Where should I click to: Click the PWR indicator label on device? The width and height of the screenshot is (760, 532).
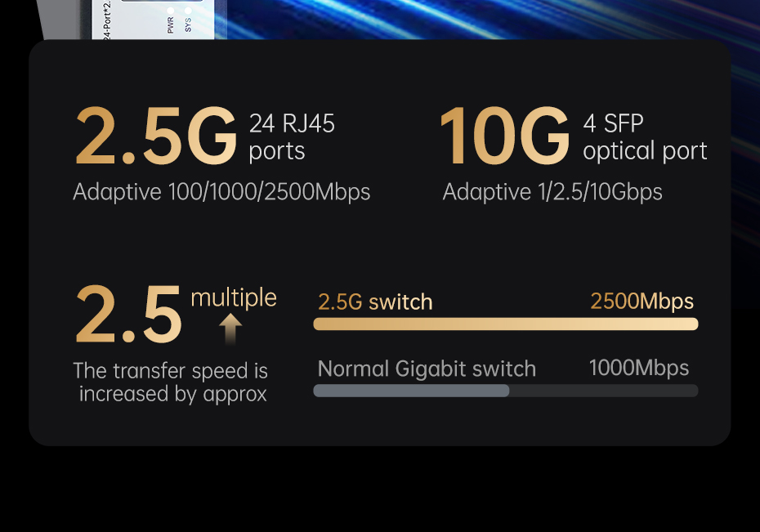point(171,25)
